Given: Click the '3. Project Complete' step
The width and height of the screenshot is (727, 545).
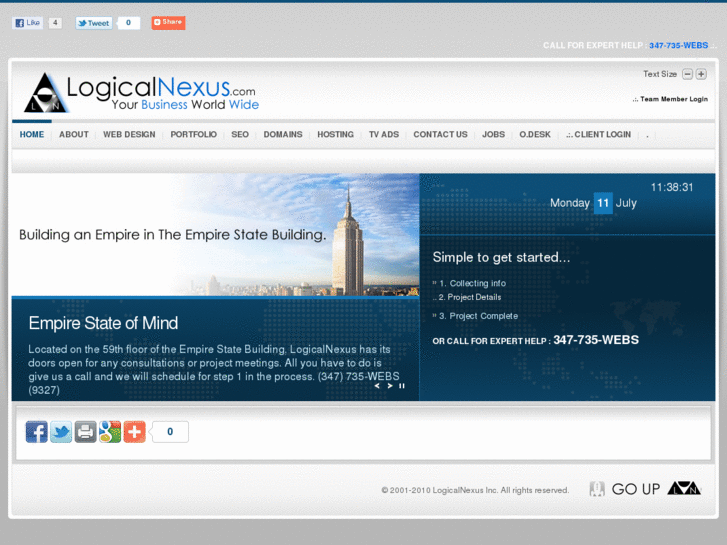Looking at the screenshot, I should [x=478, y=316].
